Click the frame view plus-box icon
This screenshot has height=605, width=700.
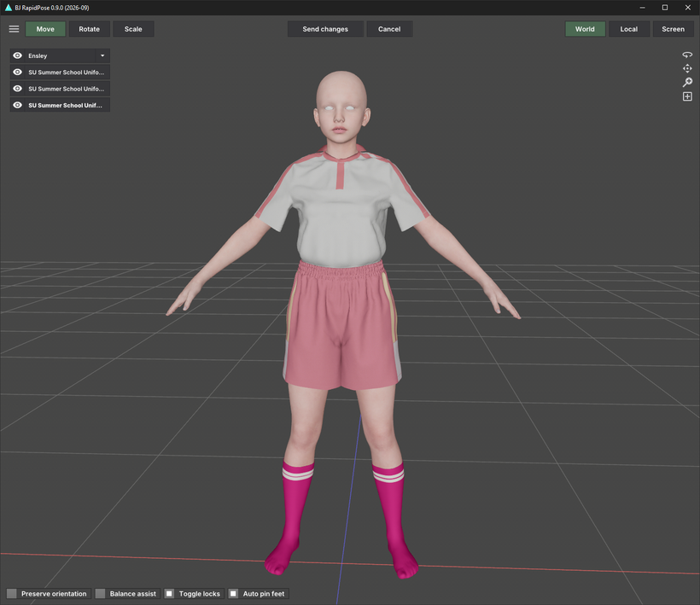tap(687, 96)
